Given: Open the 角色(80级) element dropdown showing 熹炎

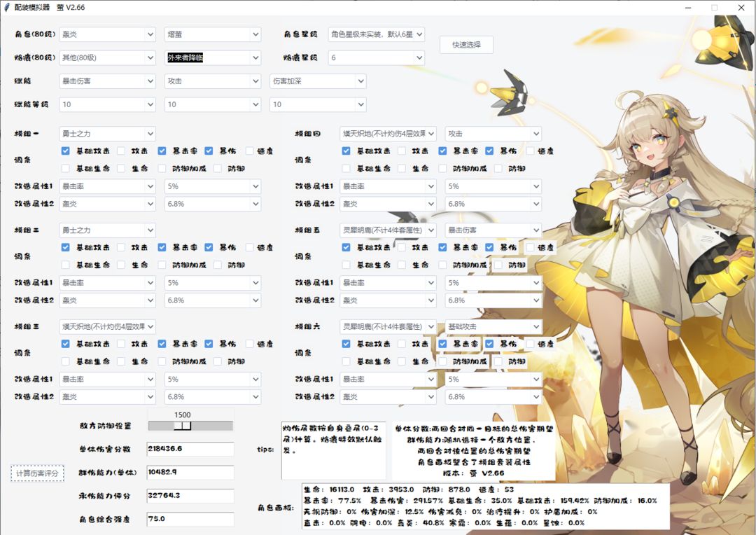Looking at the screenshot, I should coord(107,34).
